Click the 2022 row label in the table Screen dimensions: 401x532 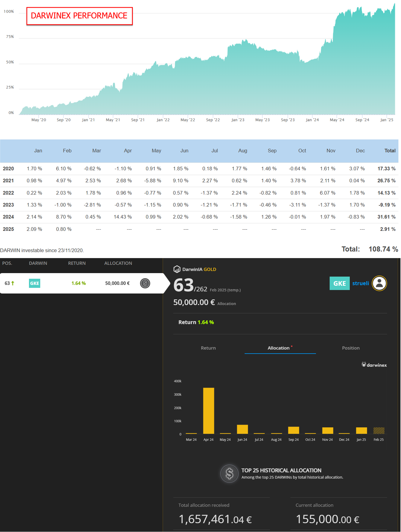(8, 193)
